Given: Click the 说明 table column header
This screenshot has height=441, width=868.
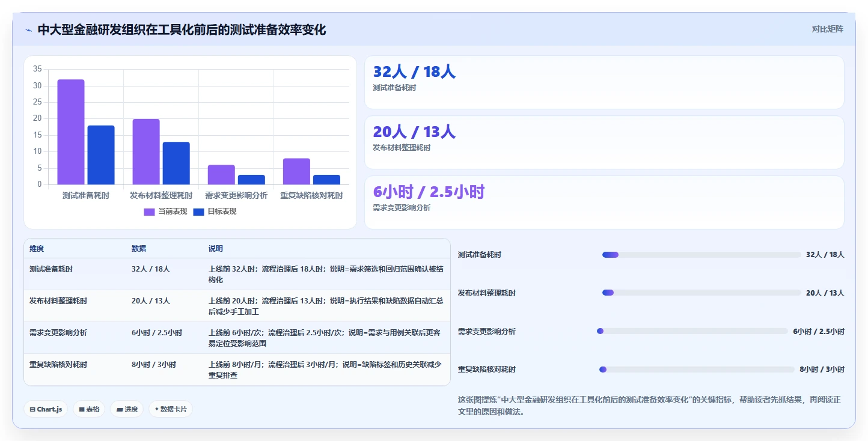Looking at the screenshot, I should 216,249.
